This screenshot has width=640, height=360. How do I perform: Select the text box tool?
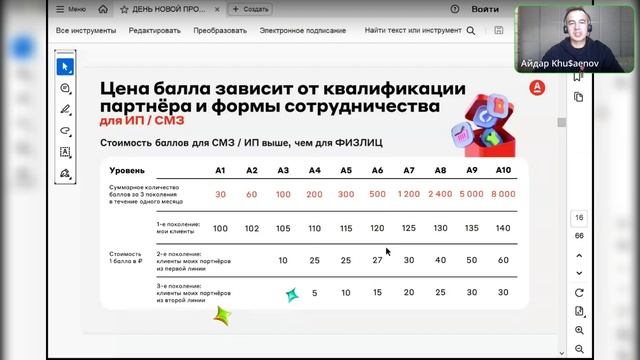pyautogui.click(x=65, y=152)
